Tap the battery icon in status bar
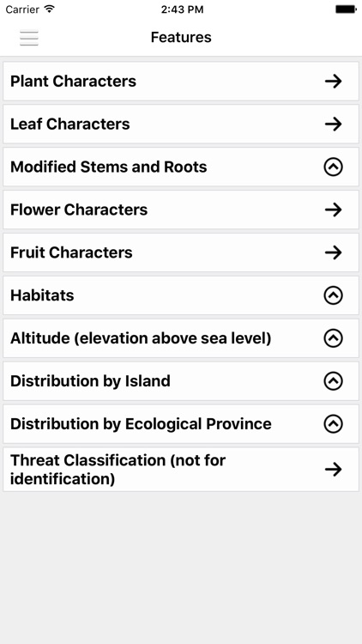 pos(346,9)
